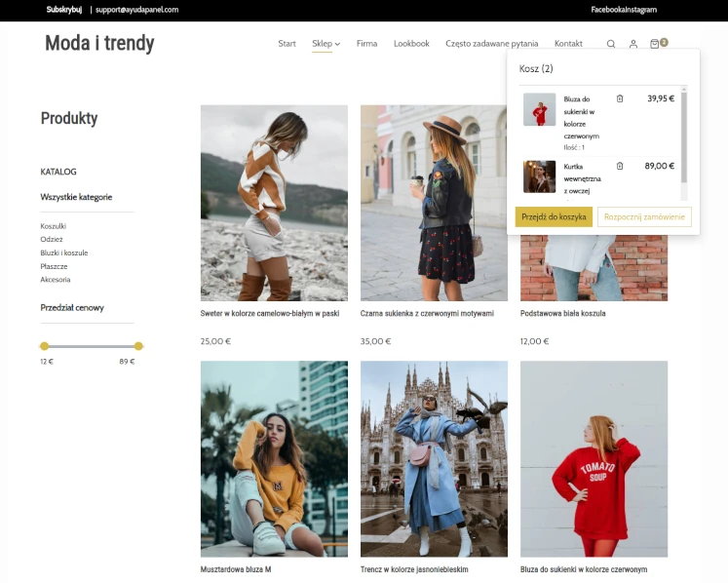View the mustard sweatshirt M product image
This screenshot has width=728, height=583.
point(274,458)
